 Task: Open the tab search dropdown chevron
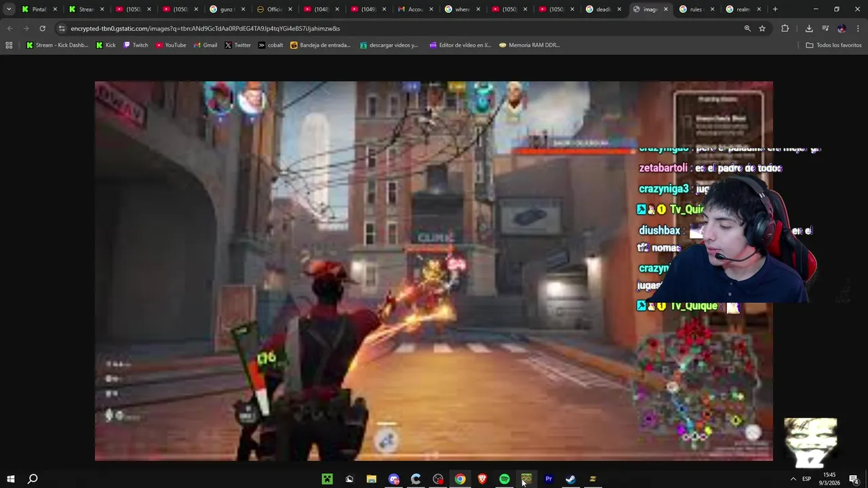(9, 9)
